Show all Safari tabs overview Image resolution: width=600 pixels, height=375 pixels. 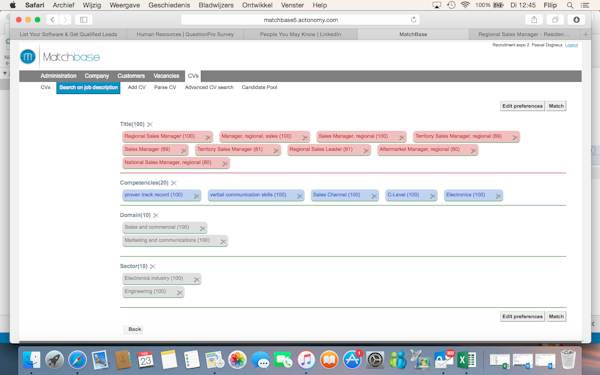555,20
